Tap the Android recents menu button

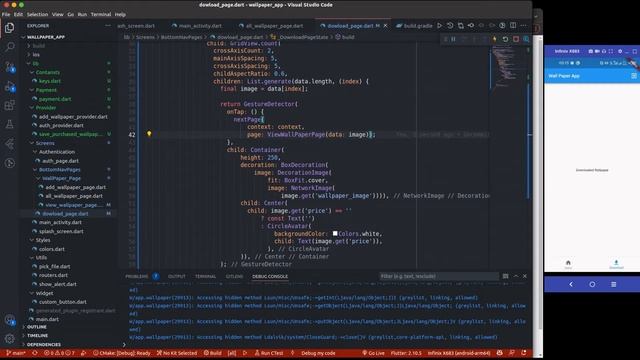tap(613, 284)
